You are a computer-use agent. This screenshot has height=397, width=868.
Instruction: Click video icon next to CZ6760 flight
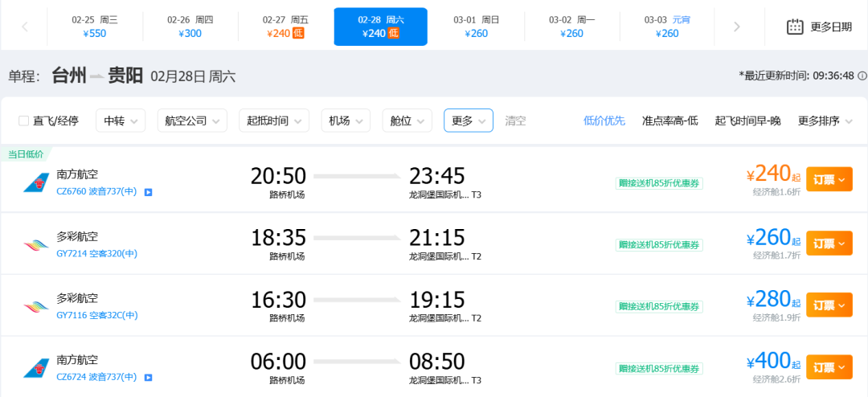148,192
